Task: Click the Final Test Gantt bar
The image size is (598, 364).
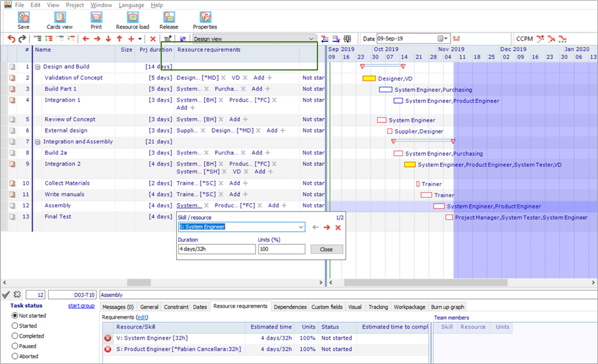Action: coord(449,217)
